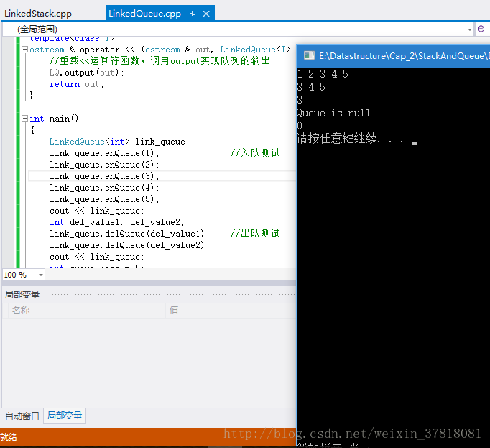
Task: Click the 名称 column header
Action: pos(21,310)
